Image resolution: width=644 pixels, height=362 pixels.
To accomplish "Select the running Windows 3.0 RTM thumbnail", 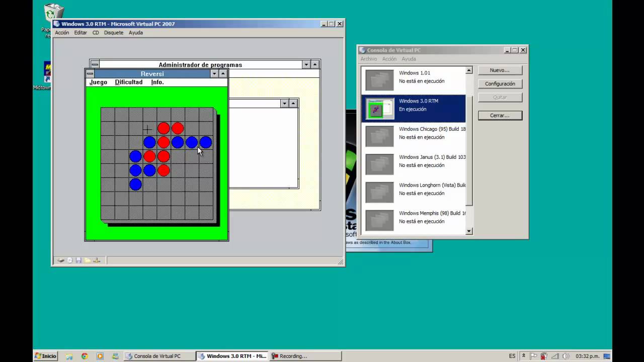I will pos(379,109).
